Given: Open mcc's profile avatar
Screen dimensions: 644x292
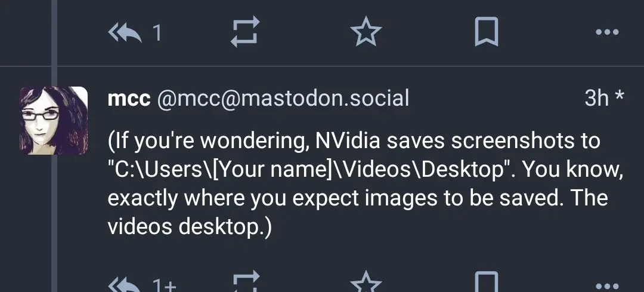Looking at the screenshot, I should click(x=54, y=121).
